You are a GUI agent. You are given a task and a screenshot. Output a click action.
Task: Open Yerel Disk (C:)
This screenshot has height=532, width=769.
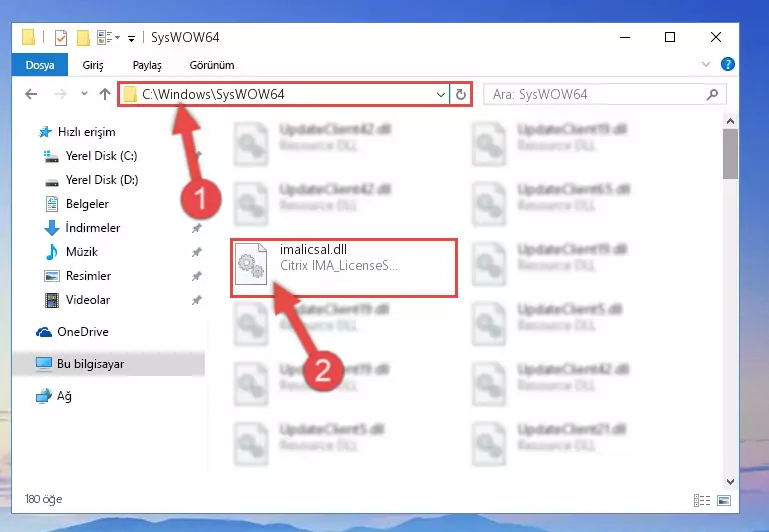[101, 156]
